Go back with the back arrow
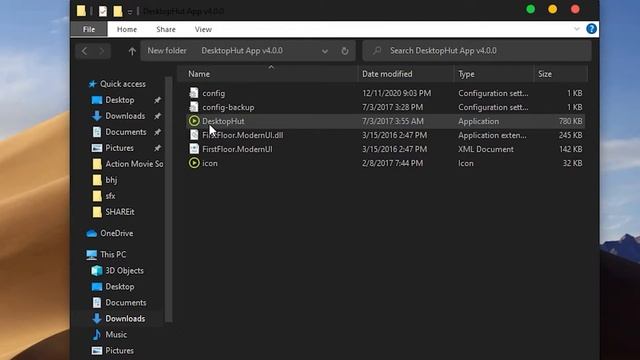The image size is (640, 360). click(x=84, y=51)
